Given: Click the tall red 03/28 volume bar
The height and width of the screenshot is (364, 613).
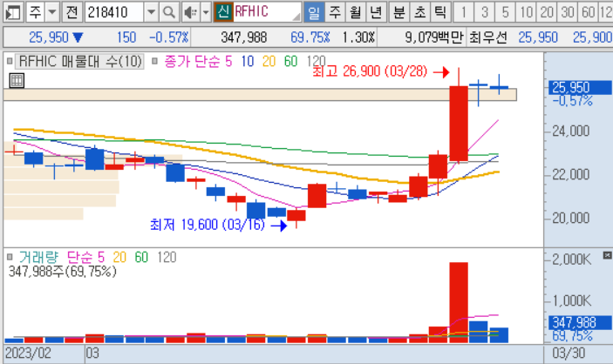Looking at the screenshot, I should pos(459,302).
